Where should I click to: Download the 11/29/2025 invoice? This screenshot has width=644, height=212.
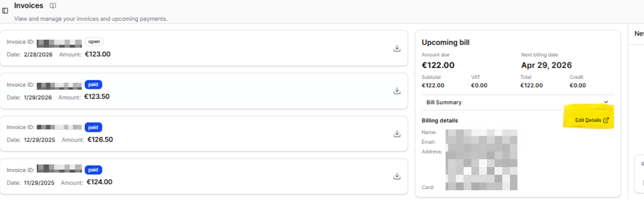(x=397, y=176)
